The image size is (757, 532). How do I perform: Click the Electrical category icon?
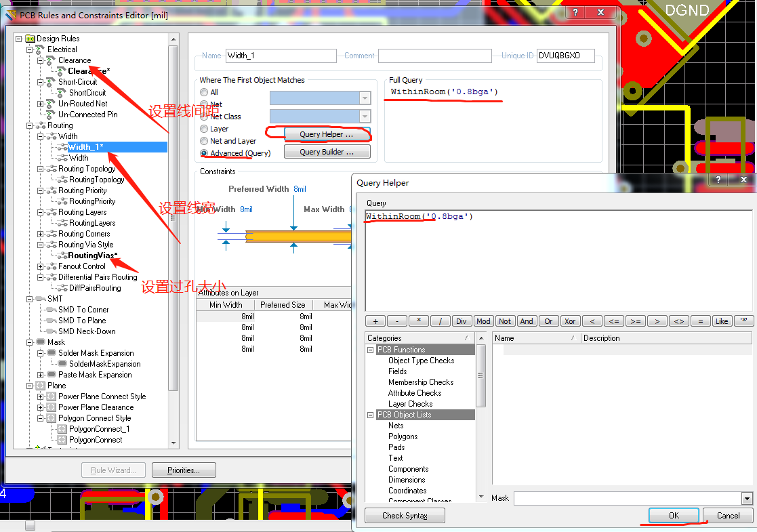click(x=41, y=49)
